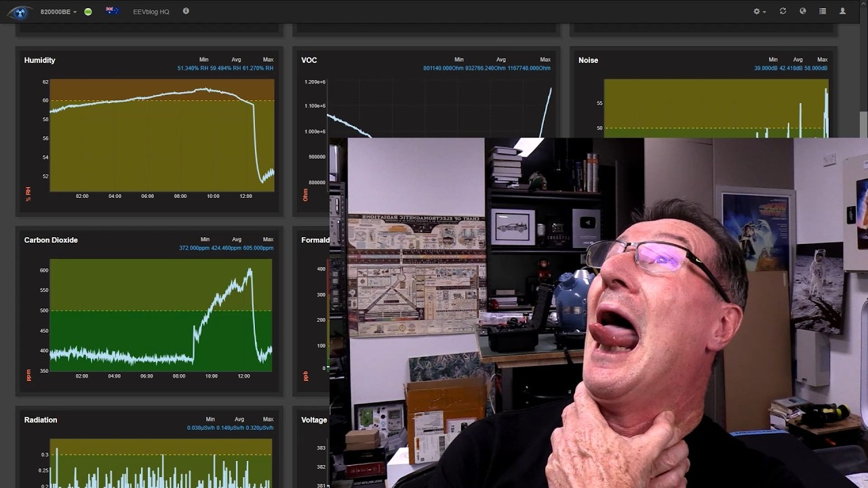This screenshot has height=488, width=868.
Task: Click inside the Radiation graph plot
Action: click(x=161, y=464)
